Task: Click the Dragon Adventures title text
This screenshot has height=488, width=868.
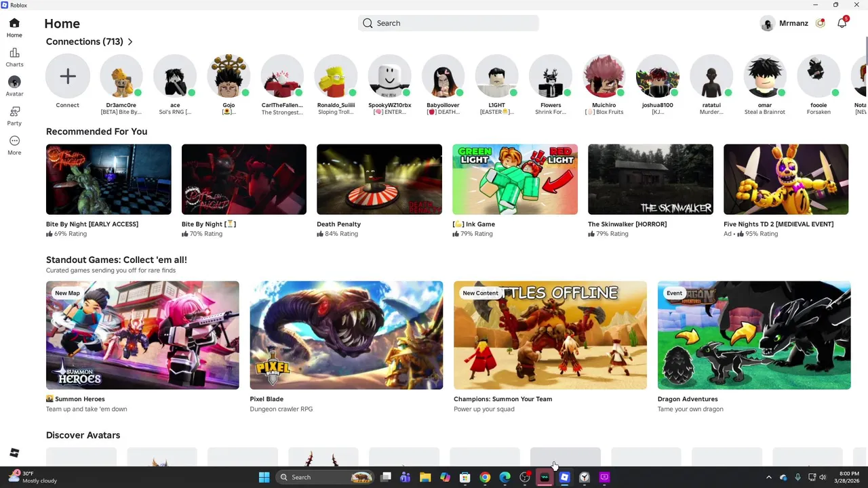Action: point(688,399)
